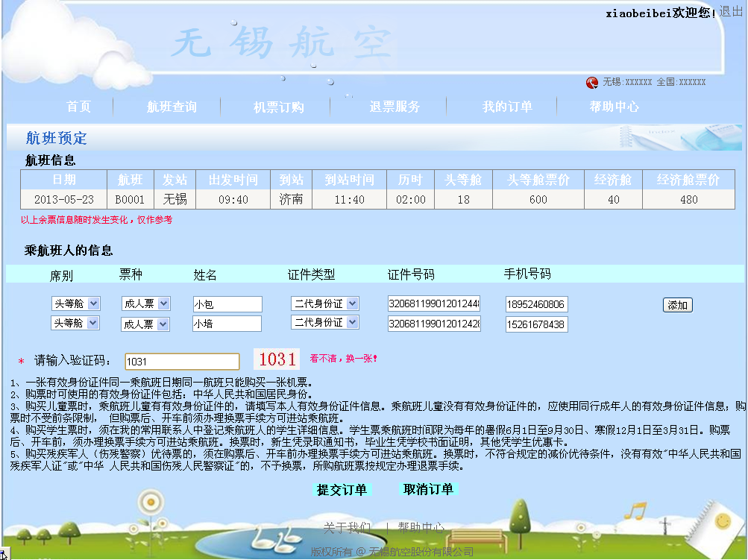Focus the ID number field ending 1201244
The height and width of the screenshot is (560, 748).
pyautogui.click(x=434, y=303)
